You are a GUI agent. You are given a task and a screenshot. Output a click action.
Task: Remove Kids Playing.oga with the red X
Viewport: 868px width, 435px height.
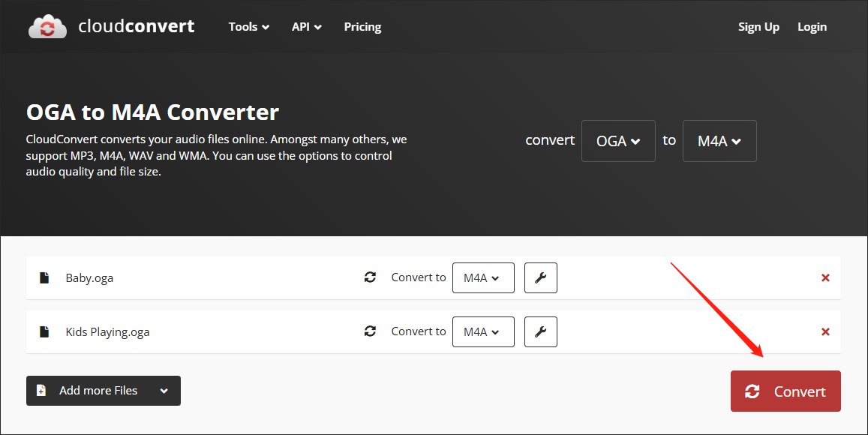824,331
